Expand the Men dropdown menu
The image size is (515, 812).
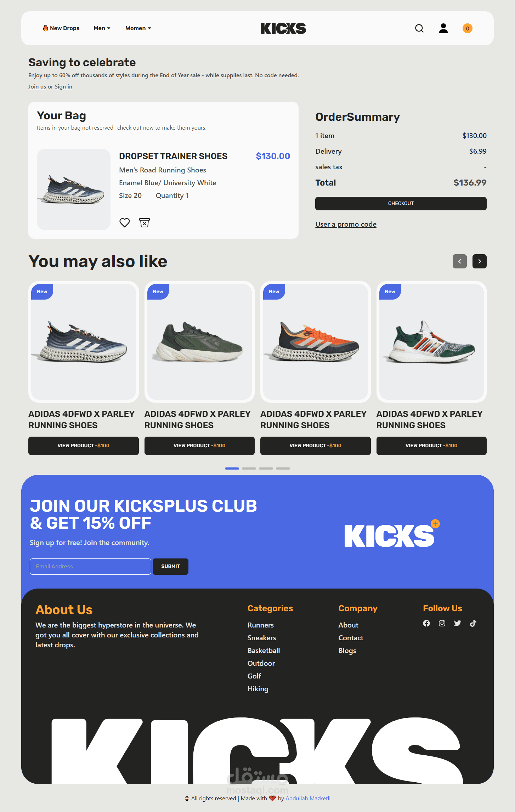click(102, 28)
